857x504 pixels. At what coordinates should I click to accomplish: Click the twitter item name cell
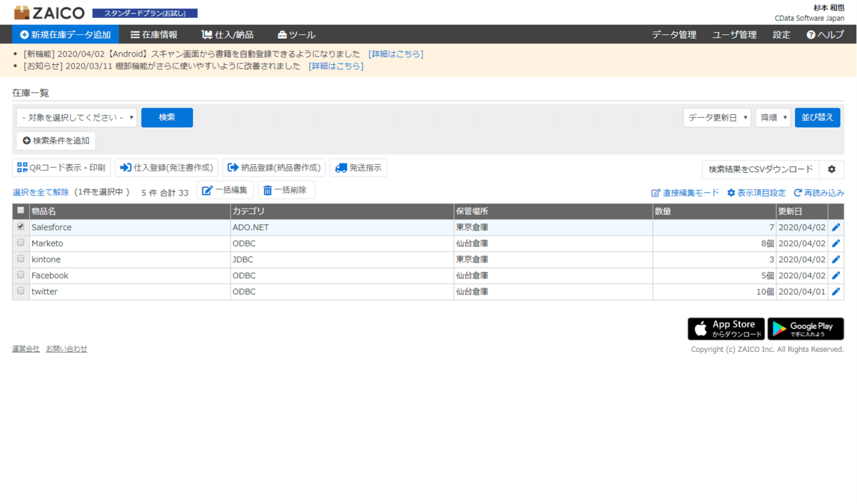tap(129, 291)
